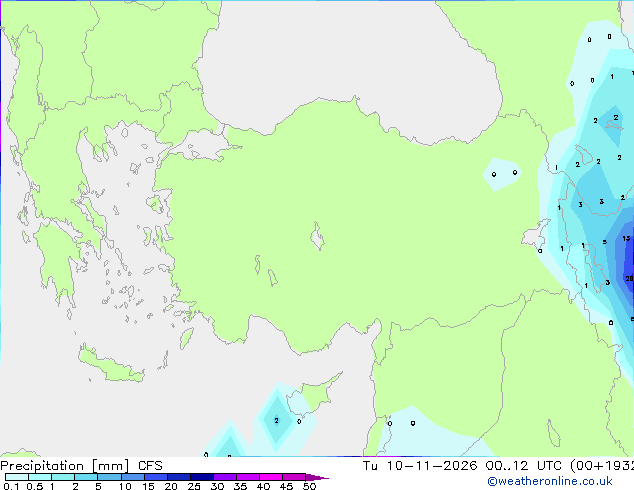Click the 45–50 mm legend swatch

coord(294,477)
